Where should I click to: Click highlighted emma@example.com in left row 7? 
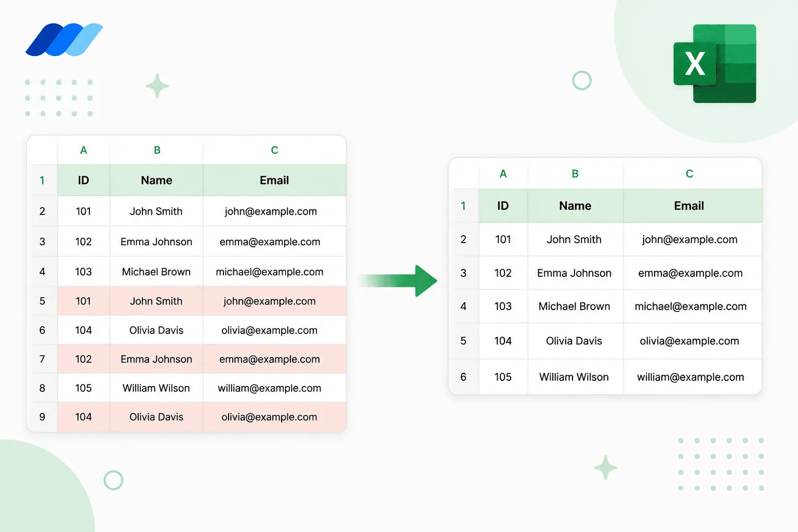pyautogui.click(x=270, y=359)
